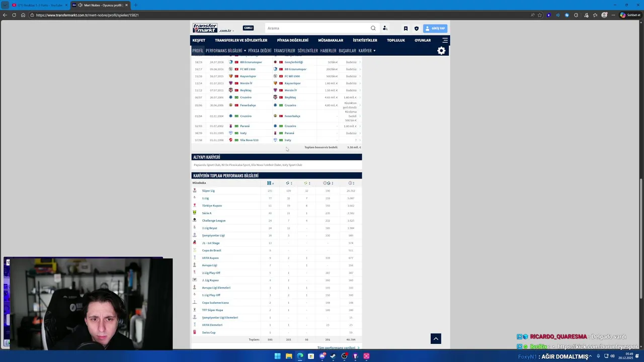Screen dimensions: 644x362
Task: Sort table by minutes per goal column
Action: click(328, 183)
